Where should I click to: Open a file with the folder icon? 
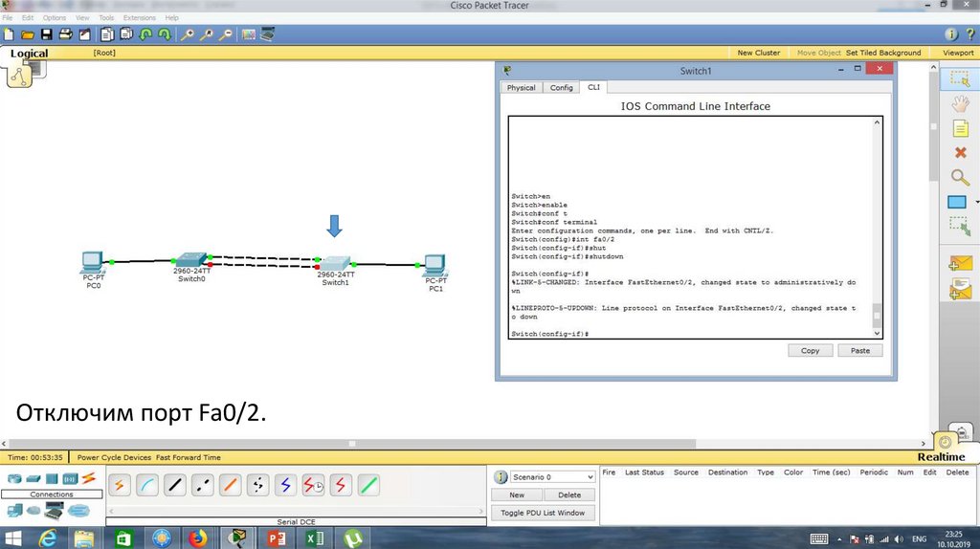click(28, 35)
